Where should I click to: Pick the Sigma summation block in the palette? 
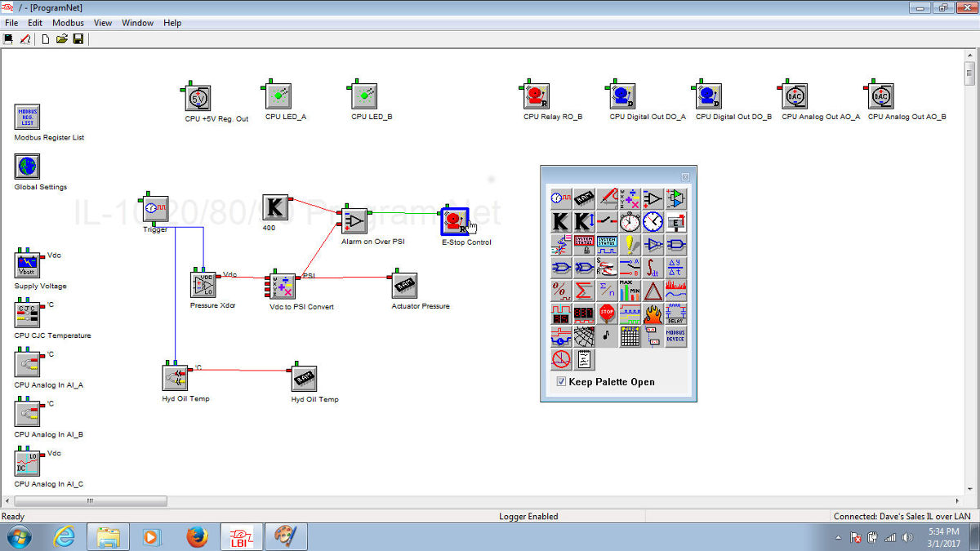(x=581, y=290)
